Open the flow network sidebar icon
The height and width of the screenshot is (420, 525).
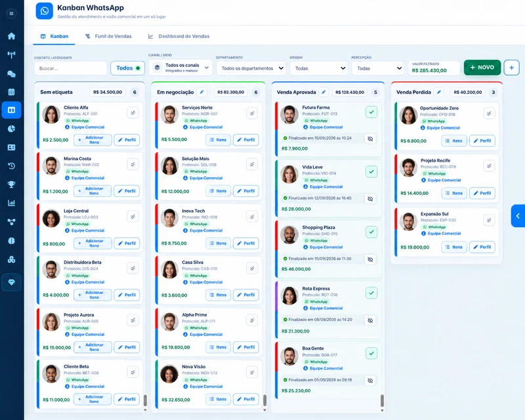coord(11,222)
